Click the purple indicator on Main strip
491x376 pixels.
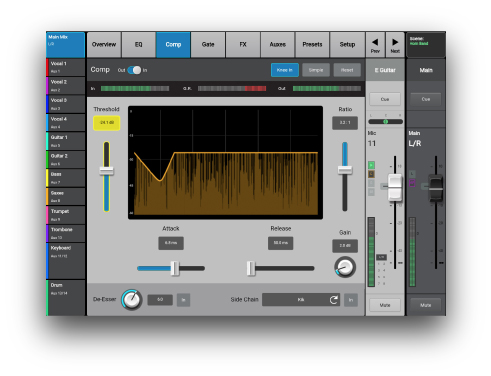[x=412, y=183]
